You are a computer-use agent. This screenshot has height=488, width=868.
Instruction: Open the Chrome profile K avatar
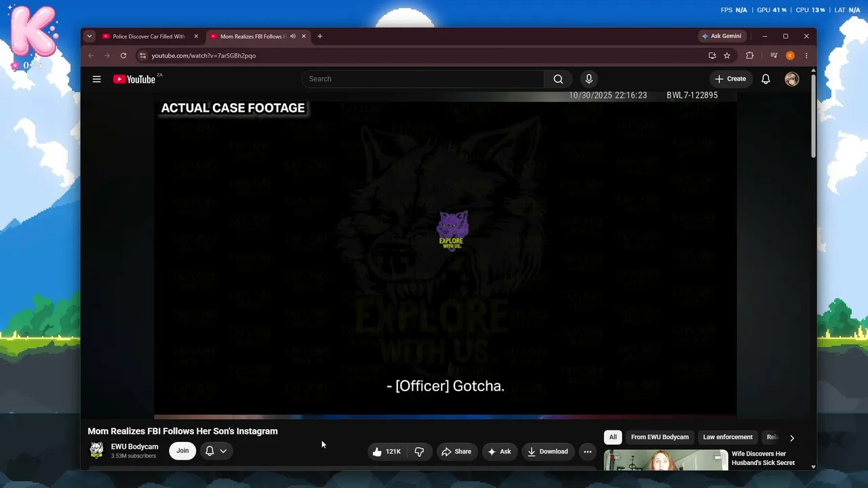790,56
